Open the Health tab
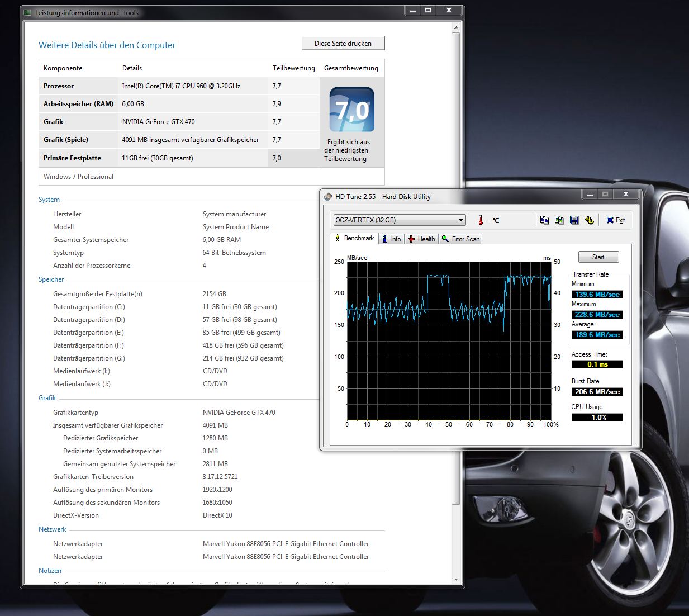Image resolution: width=689 pixels, height=616 pixels. (x=421, y=239)
